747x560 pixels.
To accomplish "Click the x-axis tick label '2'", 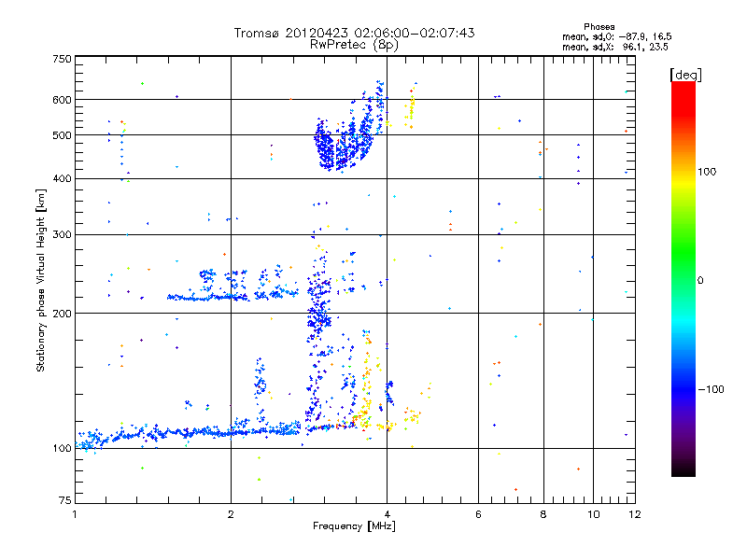I will point(231,514).
